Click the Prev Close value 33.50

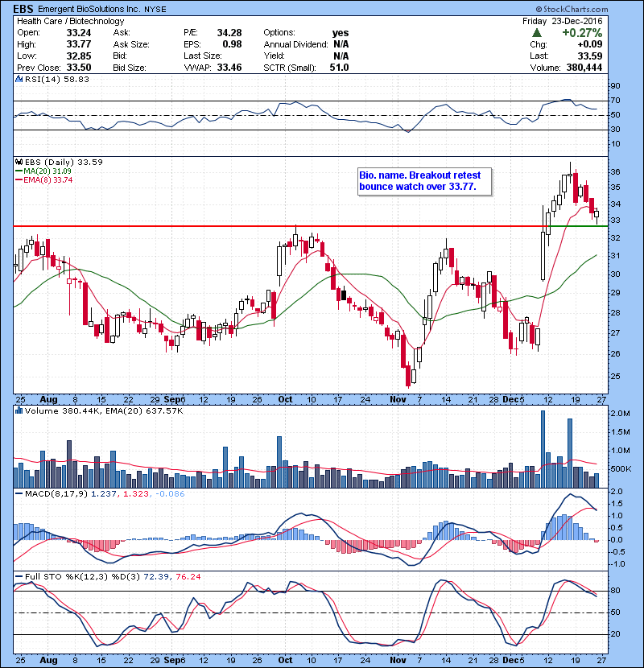79,68
